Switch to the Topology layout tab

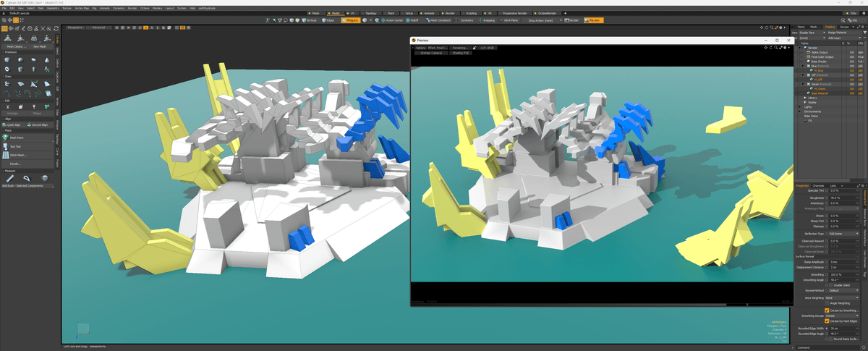coord(371,13)
